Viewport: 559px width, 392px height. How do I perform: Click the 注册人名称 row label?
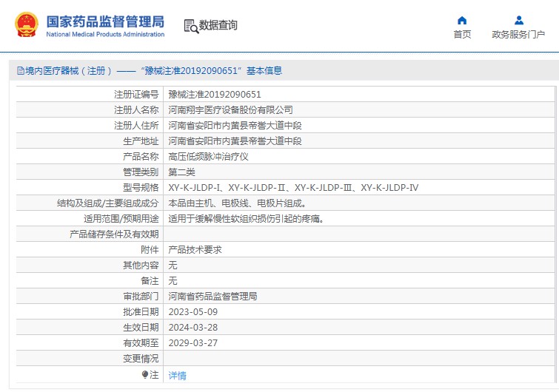(136, 110)
